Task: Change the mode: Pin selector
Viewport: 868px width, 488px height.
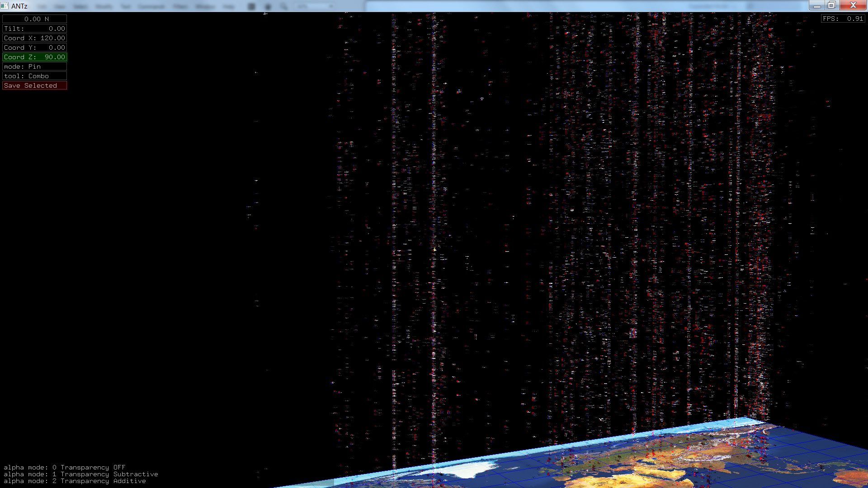Action: point(35,66)
